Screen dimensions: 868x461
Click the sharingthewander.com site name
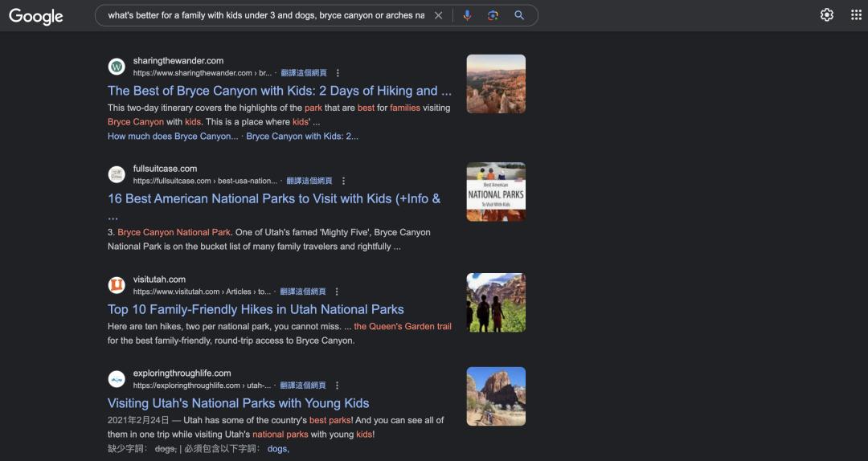click(x=178, y=61)
